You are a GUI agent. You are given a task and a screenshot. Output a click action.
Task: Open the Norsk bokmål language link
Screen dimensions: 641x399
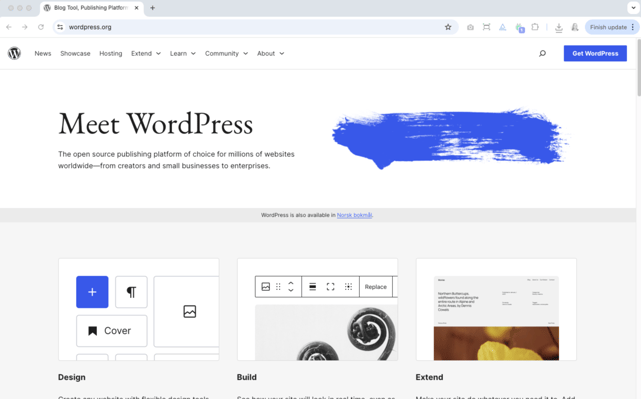(x=354, y=215)
